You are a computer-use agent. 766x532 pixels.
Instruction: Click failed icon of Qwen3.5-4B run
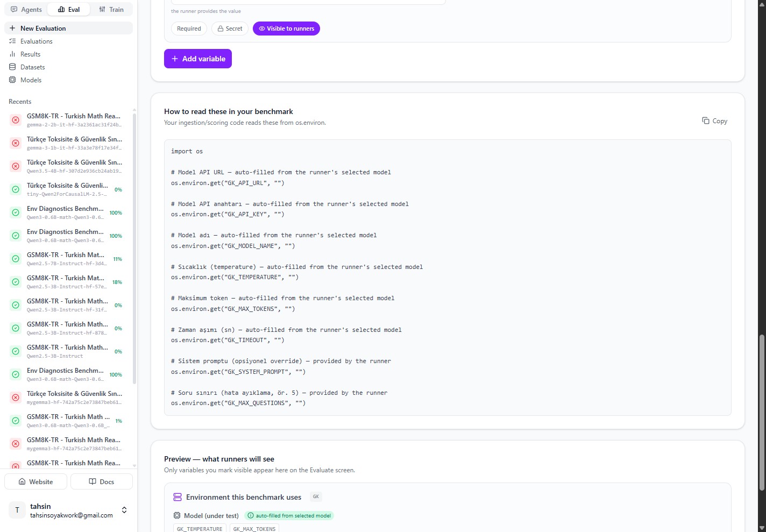click(16, 166)
